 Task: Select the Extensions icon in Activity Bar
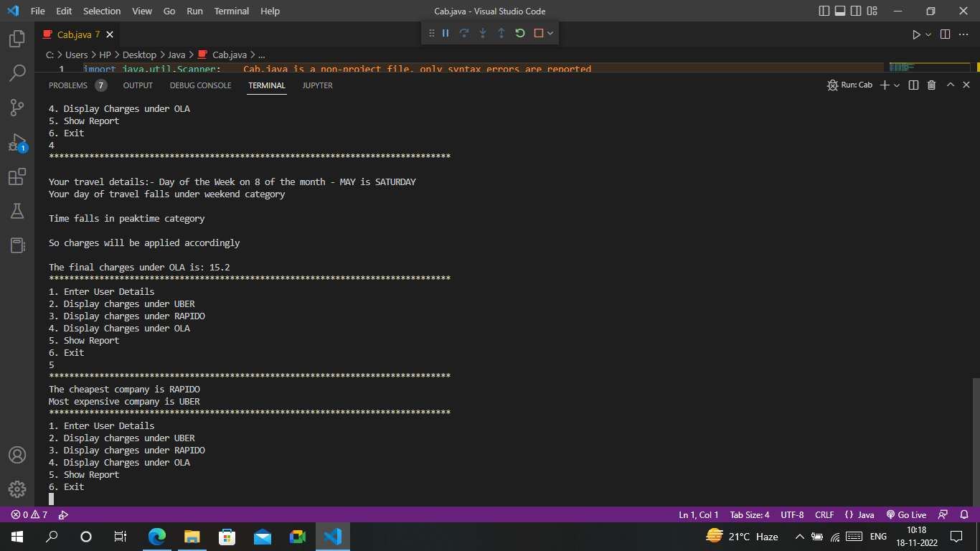(x=18, y=176)
